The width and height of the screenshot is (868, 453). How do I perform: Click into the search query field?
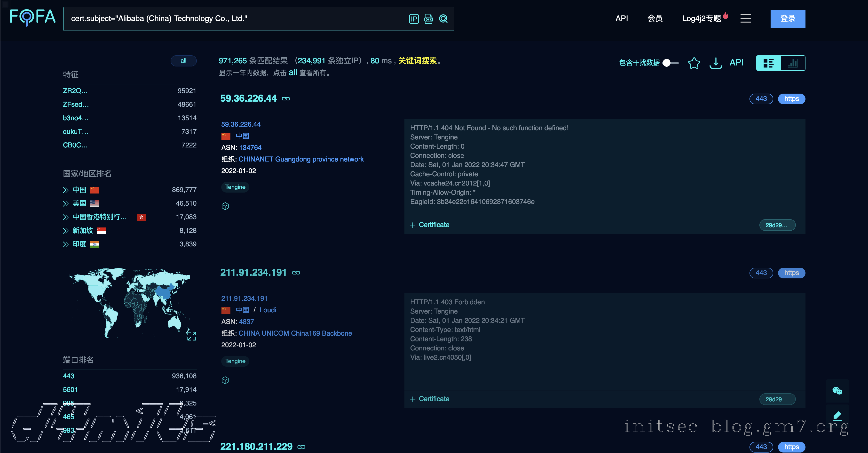tap(236, 19)
